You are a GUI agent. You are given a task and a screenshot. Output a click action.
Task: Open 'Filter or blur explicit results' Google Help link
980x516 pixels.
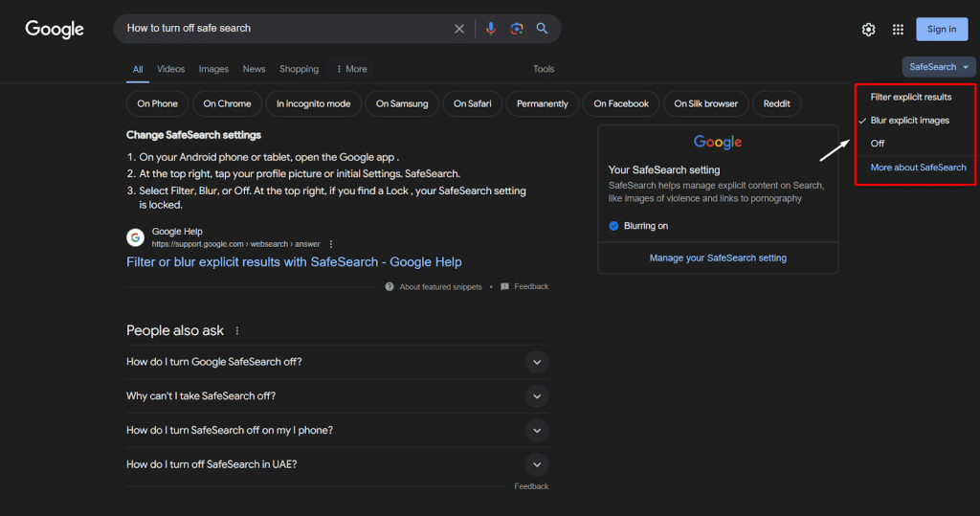(294, 262)
